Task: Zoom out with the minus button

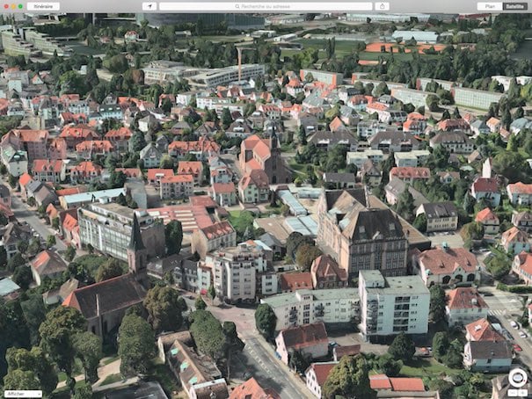Action: [x=513, y=392]
